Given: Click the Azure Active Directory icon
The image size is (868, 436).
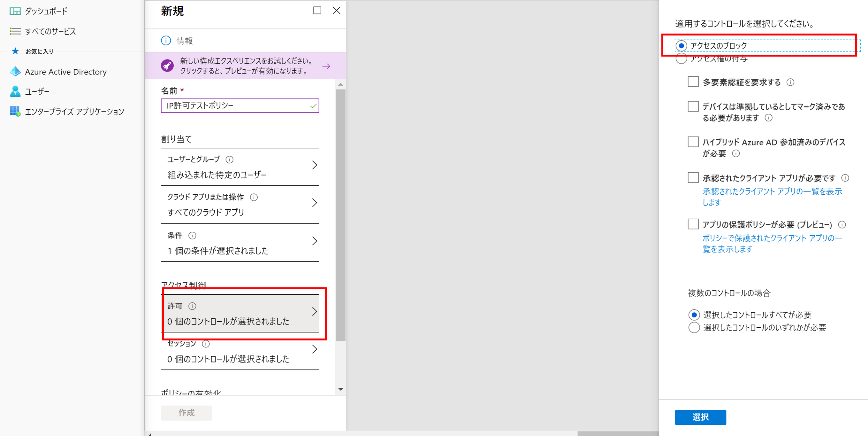Looking at the screenshot, I should (15, 72).
